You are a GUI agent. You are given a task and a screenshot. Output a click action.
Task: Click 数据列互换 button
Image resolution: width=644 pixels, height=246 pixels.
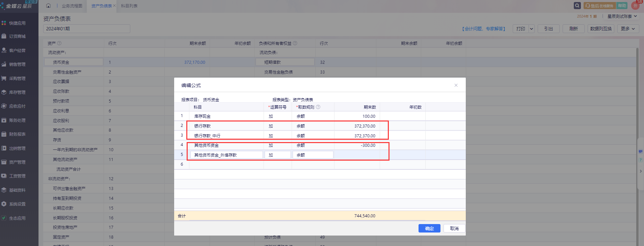[x=601, y=29]
